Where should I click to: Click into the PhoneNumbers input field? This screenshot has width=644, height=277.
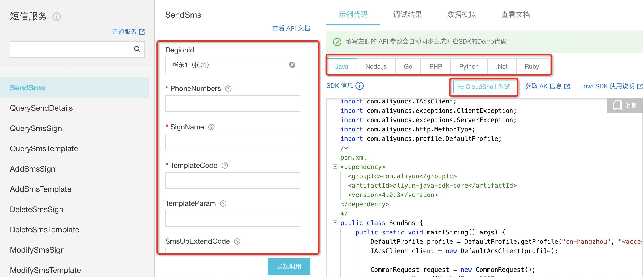pos(233,103)
